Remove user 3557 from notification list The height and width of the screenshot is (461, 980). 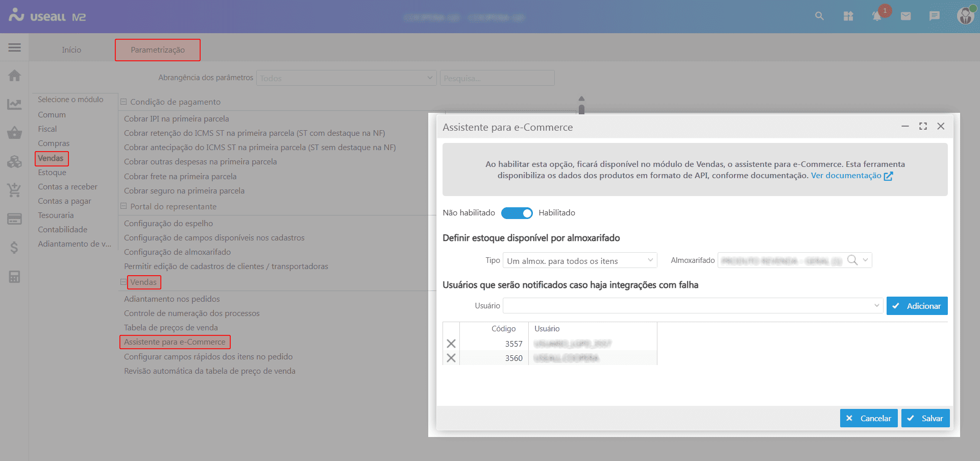[451, 344]
